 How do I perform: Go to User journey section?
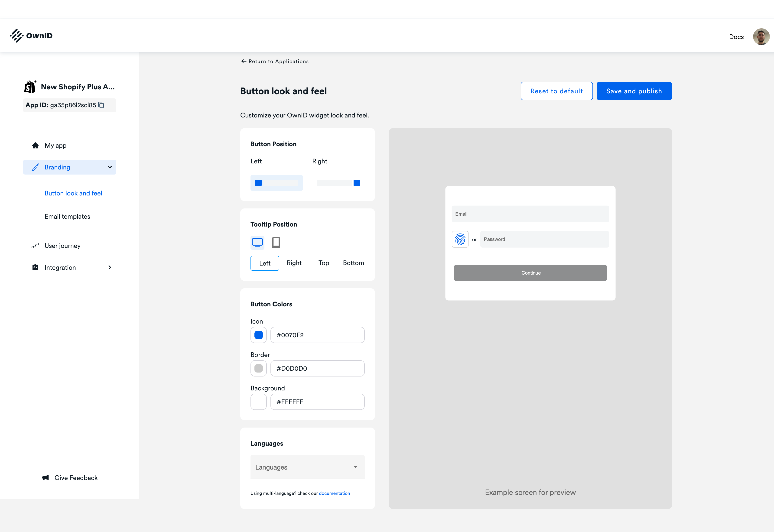coord(62,246)
